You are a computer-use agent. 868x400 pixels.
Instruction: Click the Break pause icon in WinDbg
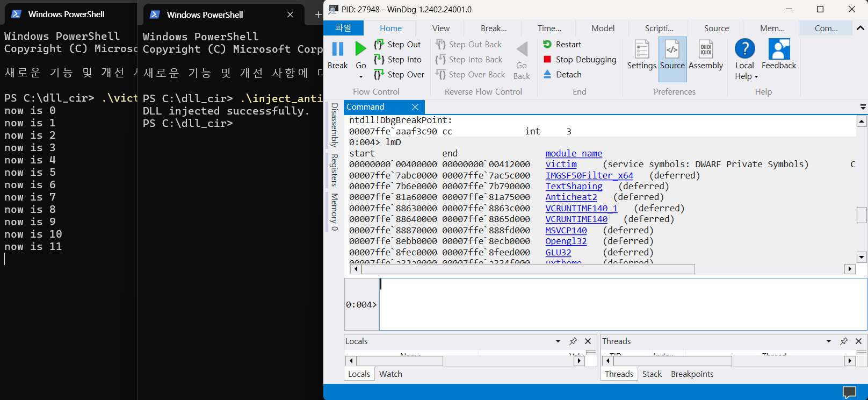pyautogui.click(x=338, y=49)
